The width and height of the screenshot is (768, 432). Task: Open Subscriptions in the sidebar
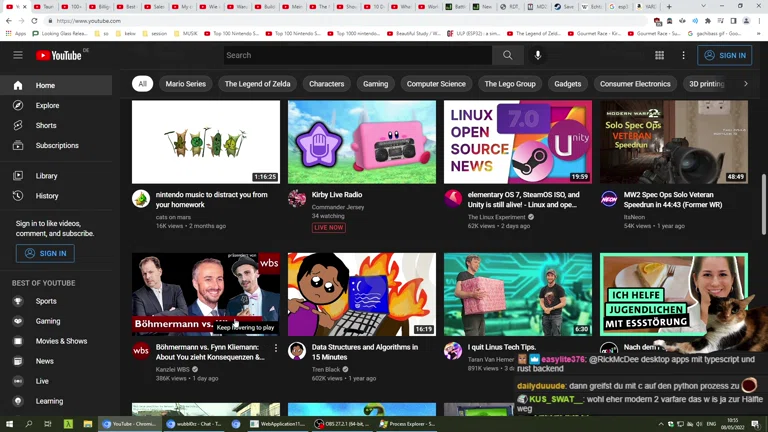click(57, 145)
